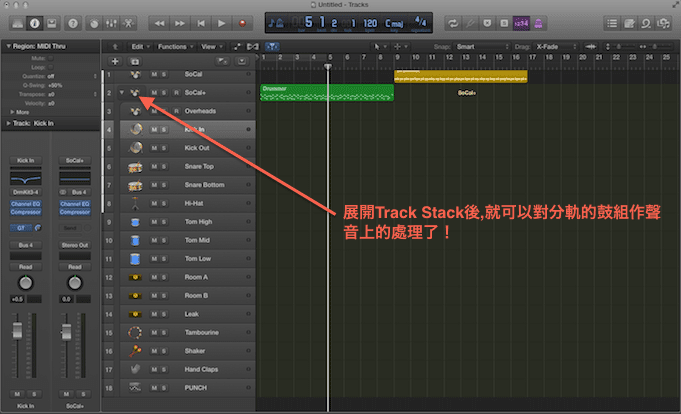Open the Editors scissors icon
This screenshot has width=681, height=414.
(x=129, y=23)
